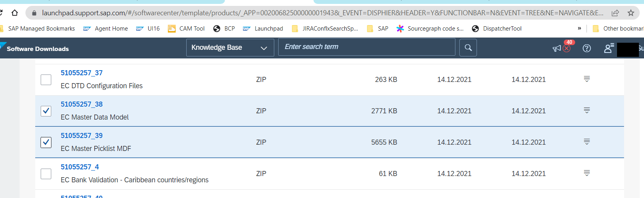The image size is (644, 198).
Task: Click the padlock site info icon
Action: pyautogui.click(x=34, y=13)
